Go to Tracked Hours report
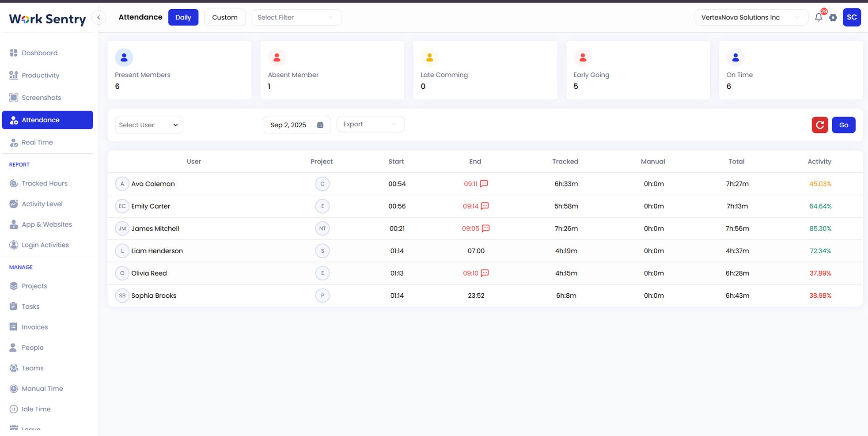 point(44,183)
